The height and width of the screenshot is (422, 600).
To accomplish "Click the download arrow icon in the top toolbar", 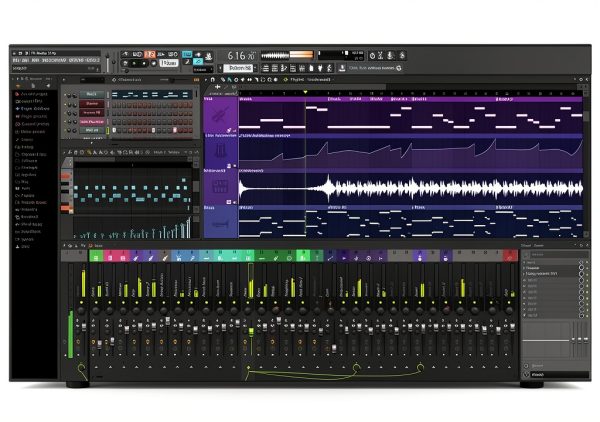I will click(x=342, y=68).
